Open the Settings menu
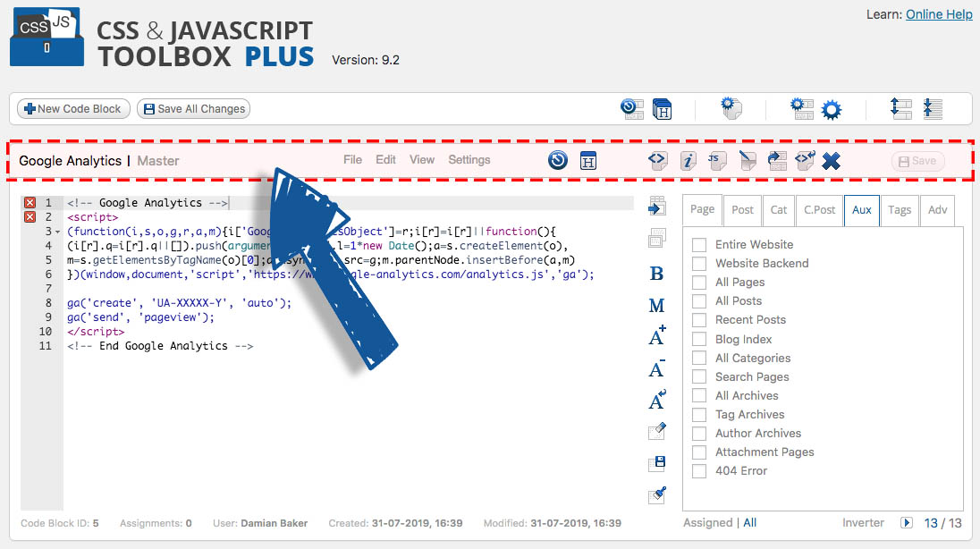Viewport: 980px width, 549px height. point(469,160)
